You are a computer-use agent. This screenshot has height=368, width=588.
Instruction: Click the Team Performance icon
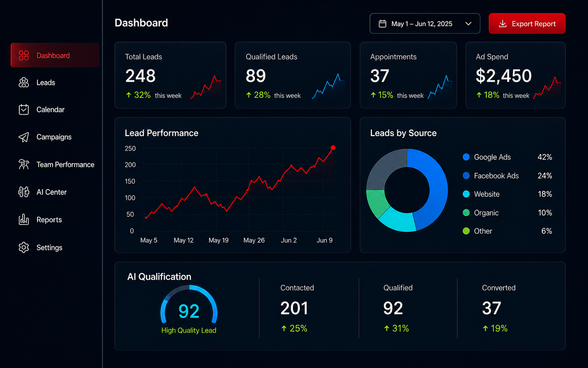click(x=24, y=164)
